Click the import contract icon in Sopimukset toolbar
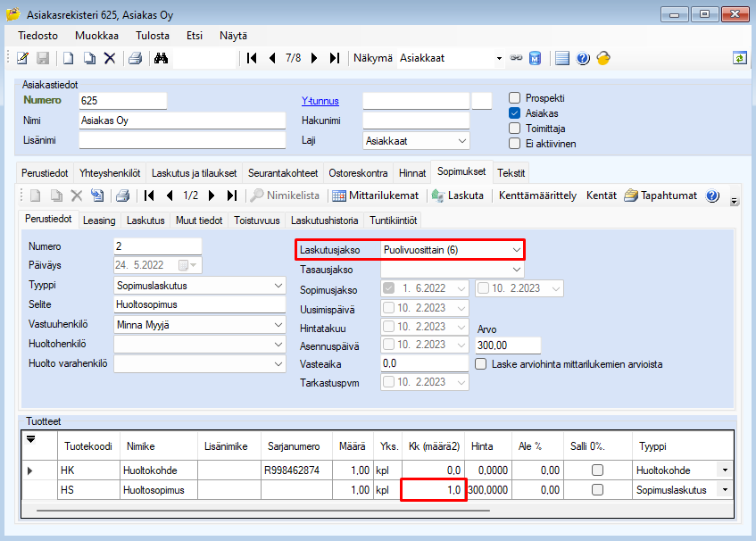The image size is (756, 541). (97, 196)
